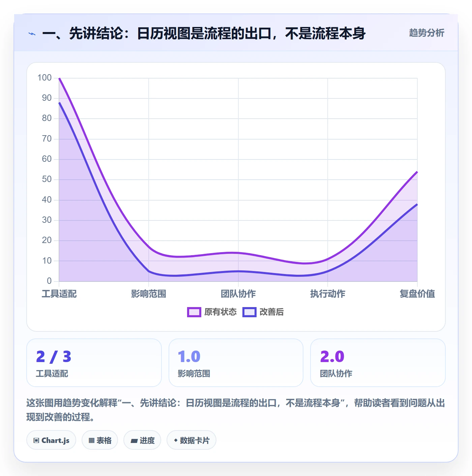Click the lightning icon beside the title

coord(32,34)
